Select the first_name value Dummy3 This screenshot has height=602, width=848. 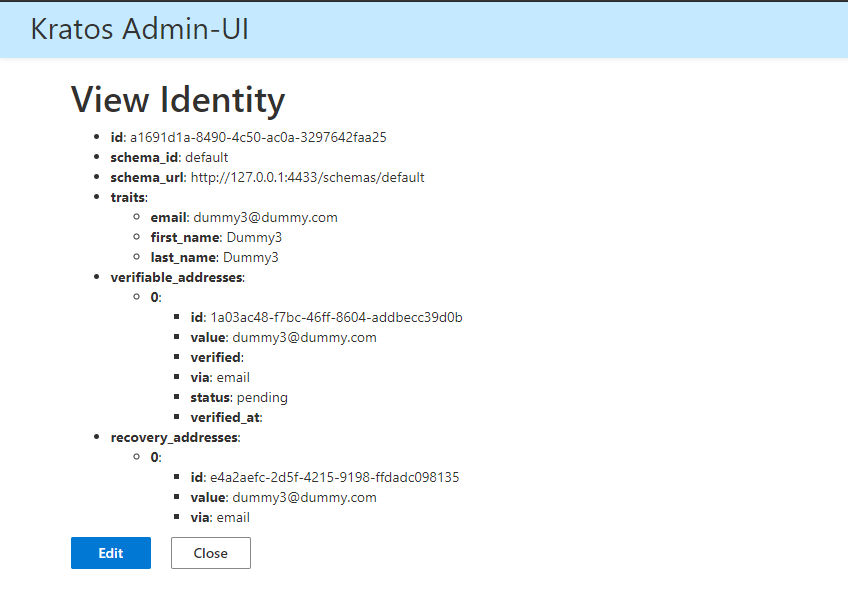pos(254,237)
